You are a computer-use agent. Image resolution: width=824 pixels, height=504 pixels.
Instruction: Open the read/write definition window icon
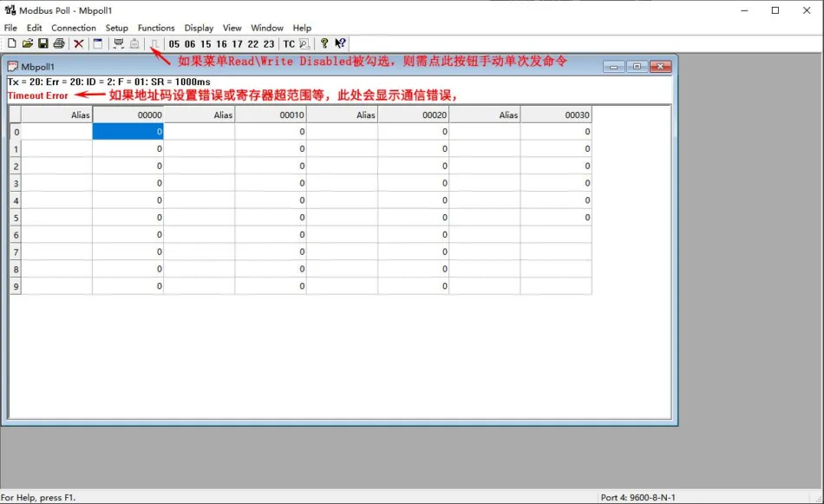pyautogui.click(x=98, y=43)
